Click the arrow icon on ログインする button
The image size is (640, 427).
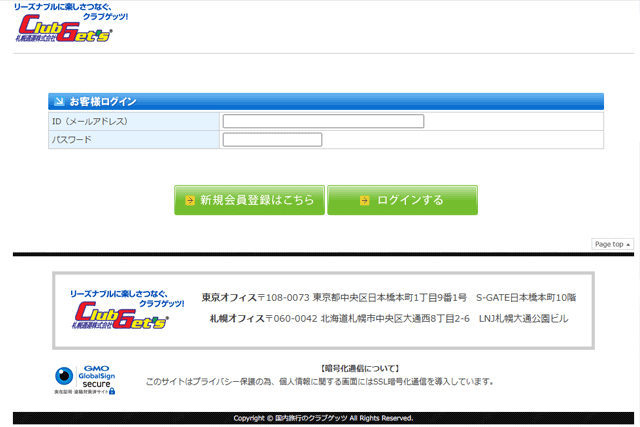tap(365, 200)
